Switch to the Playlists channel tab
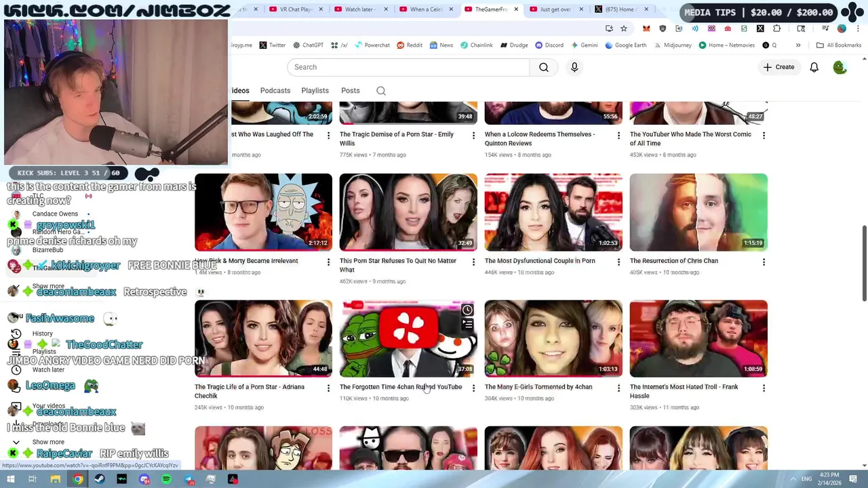868x488 pixels. [315, 91]
